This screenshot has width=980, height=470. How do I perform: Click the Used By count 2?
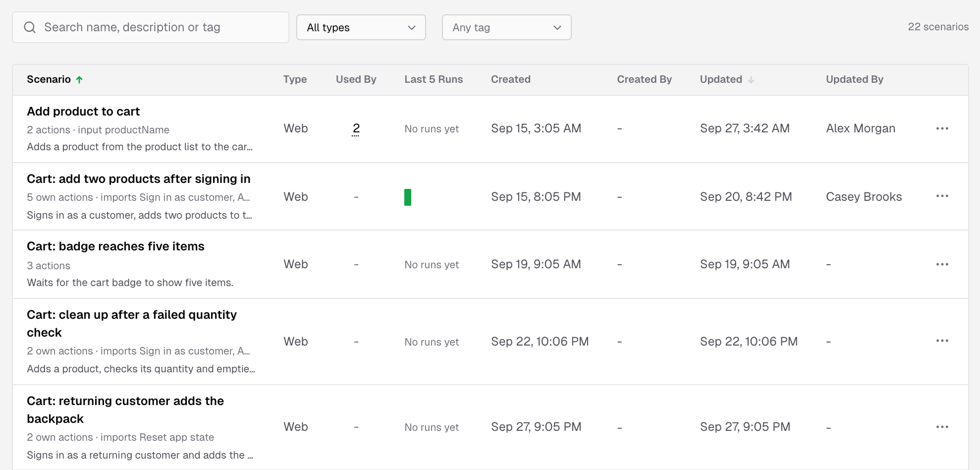[x=356, y=128]
